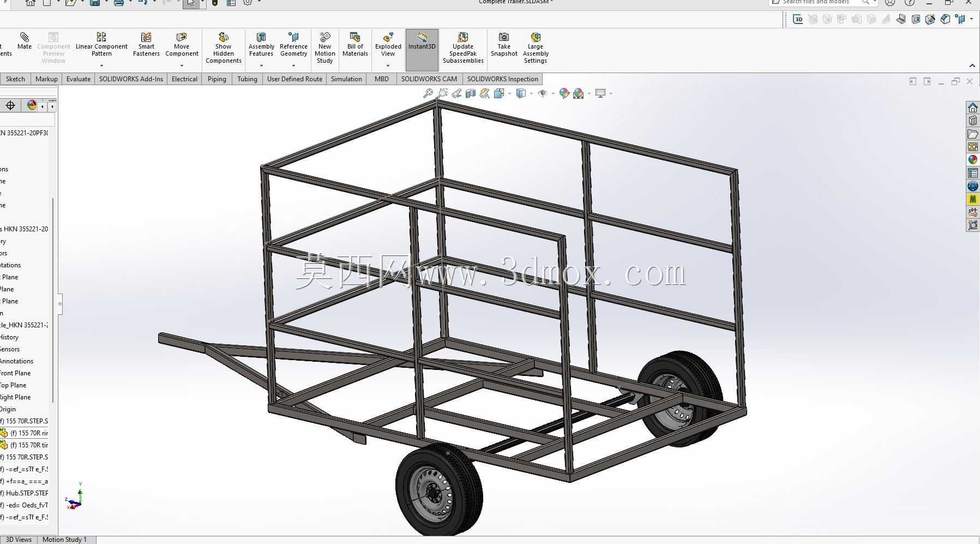
Task: Switch to the Markup tab
Action: 46,79
